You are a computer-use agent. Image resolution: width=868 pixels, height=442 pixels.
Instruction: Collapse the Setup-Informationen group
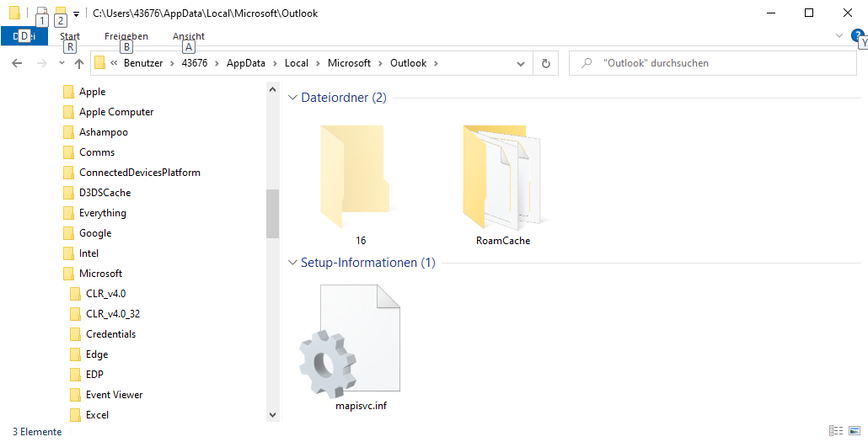point(292,263)
